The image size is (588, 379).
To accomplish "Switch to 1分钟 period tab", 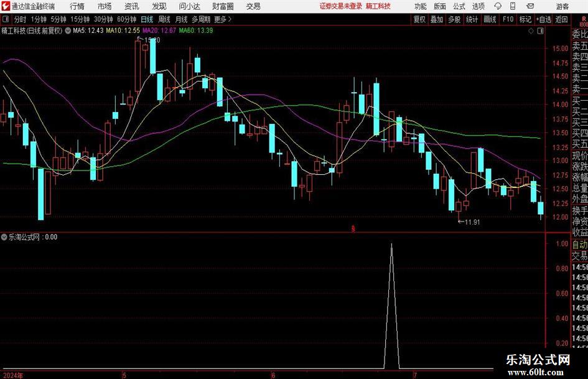I will tap(39, 19).
